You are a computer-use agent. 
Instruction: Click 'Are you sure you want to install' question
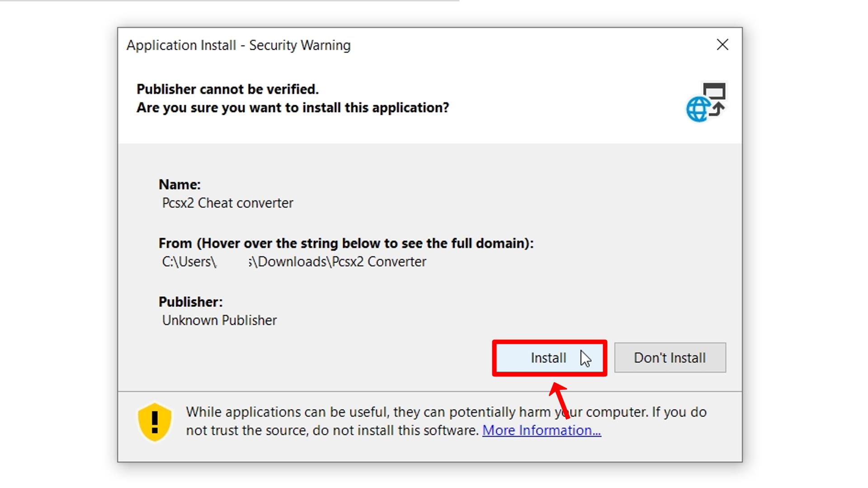[x=293, y=108]
